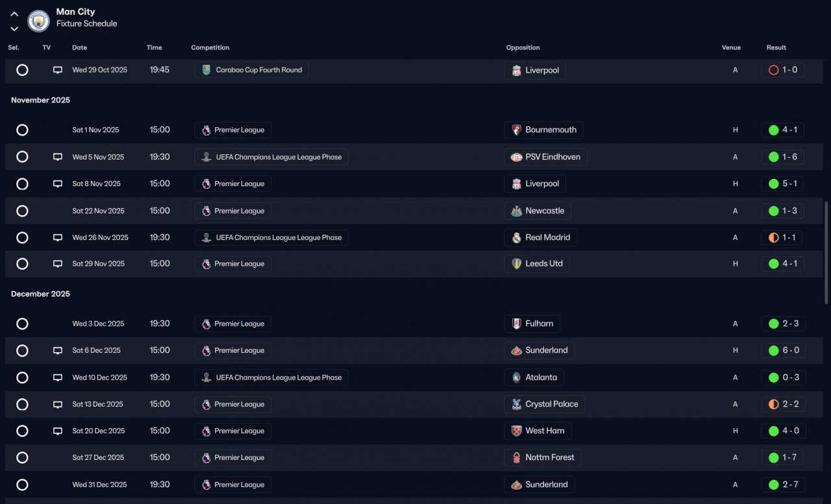
Task: Open PSV Eindhoven's club page
Action: click(546, 157)
